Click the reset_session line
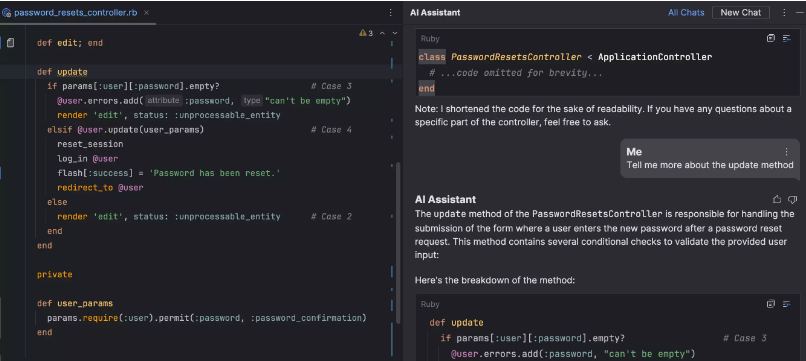Image resolution: width=806 pixels, height=361 pixels. (x=90, y=144)
